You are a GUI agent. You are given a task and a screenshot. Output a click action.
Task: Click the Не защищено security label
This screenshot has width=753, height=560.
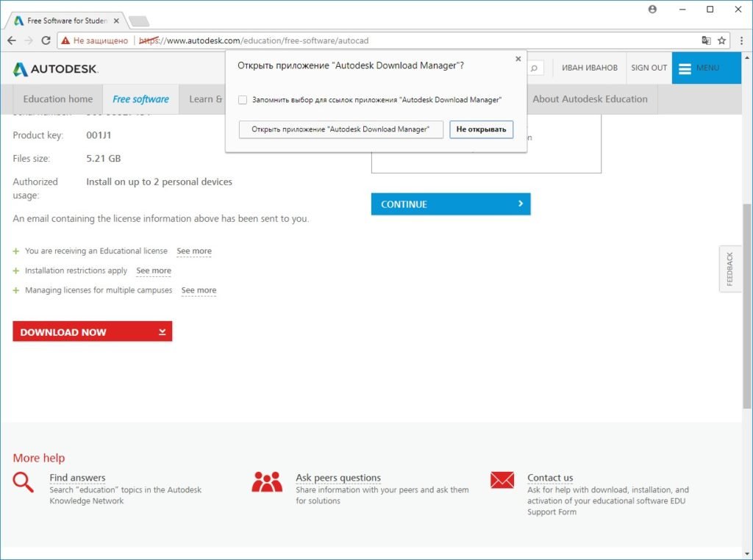point(100,41)
